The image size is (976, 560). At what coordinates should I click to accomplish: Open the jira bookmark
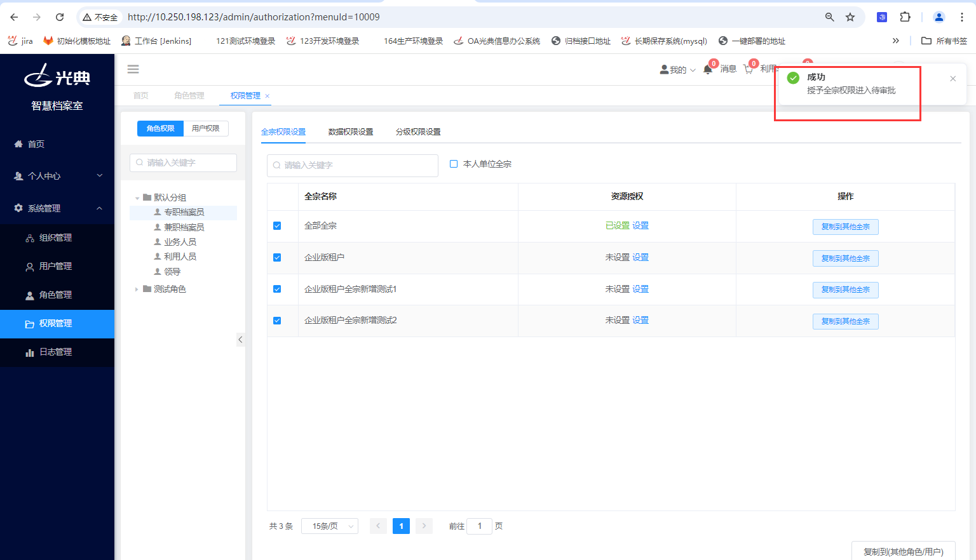pyautogui.click(x=20, y=41)
